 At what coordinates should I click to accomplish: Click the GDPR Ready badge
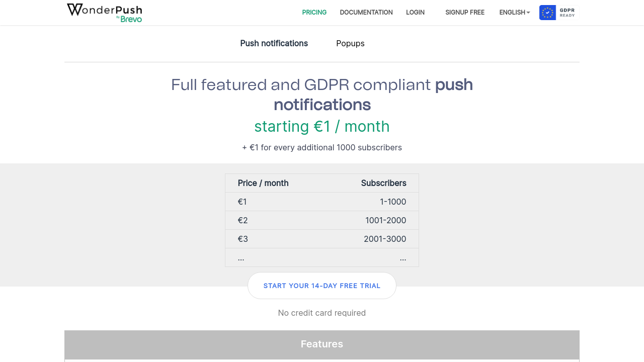[x=559, y=13]
